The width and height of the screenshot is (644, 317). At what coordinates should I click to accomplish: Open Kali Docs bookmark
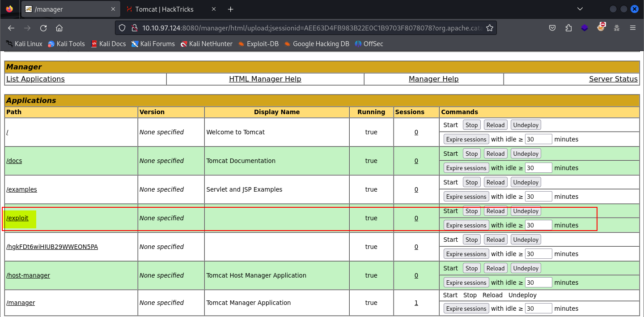[108, 44]
